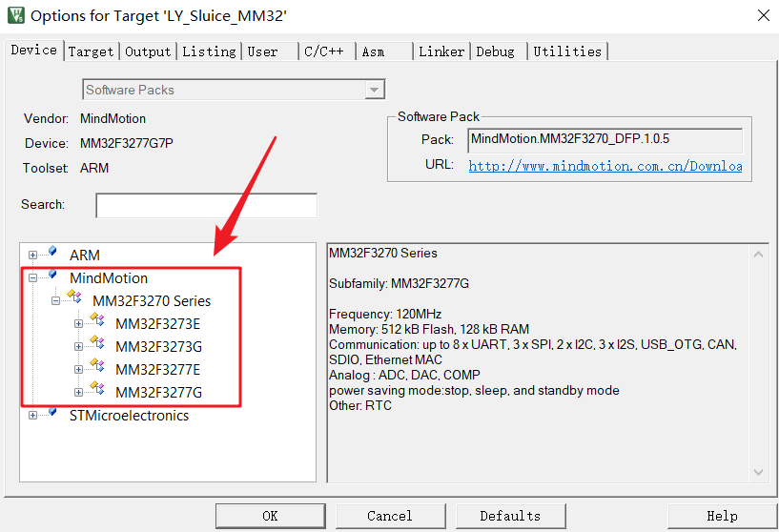Viewport: 779px width, 532px height.
Task: Confirm with the OK button
Action: [270, 516]
